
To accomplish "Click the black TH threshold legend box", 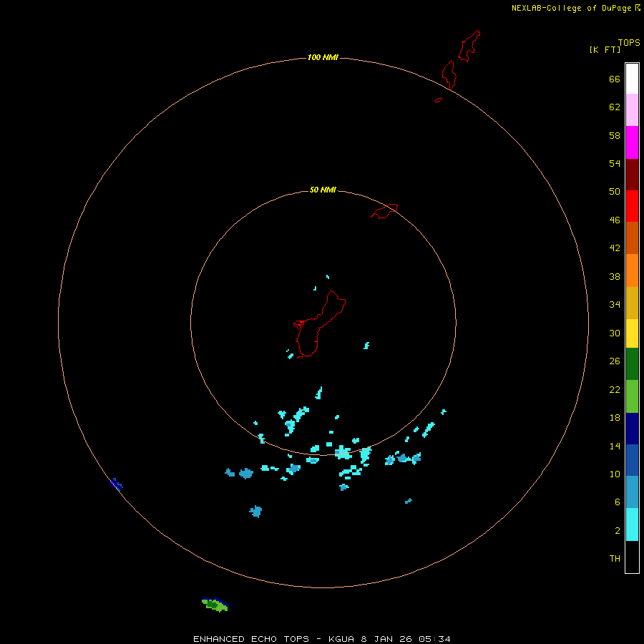I will coord(632,557).
